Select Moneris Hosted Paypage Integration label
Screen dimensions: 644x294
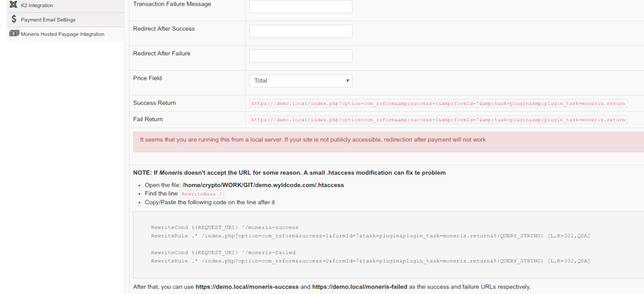click(x=62, y=34)
